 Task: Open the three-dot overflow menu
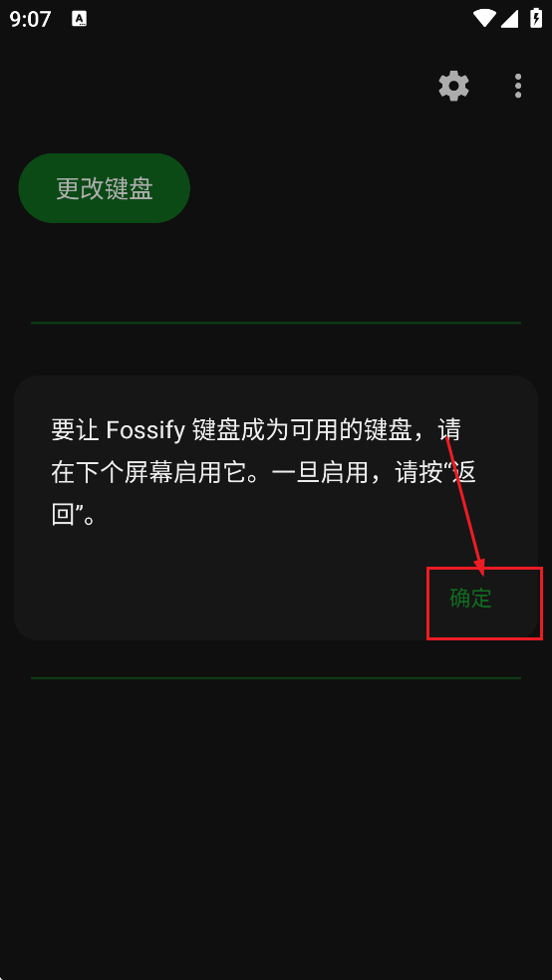[517, 86]
